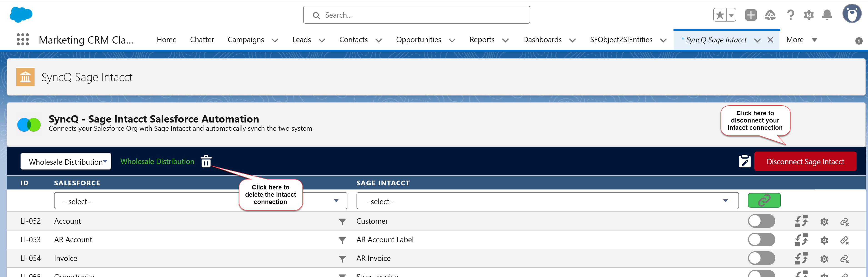Open settings gear for AR Account row

(824, 240)
